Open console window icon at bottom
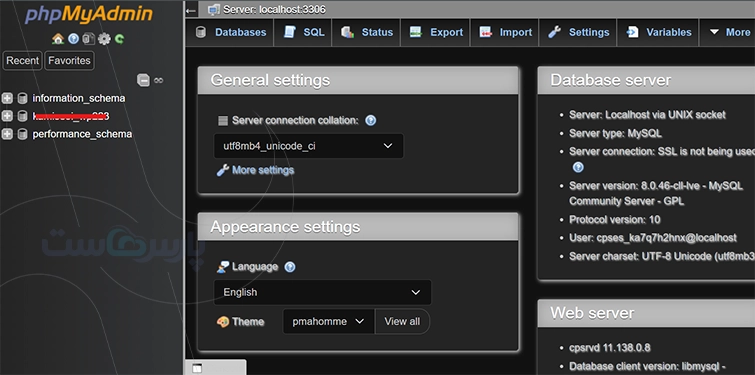The image size is (755, 375). click(197, 369)
